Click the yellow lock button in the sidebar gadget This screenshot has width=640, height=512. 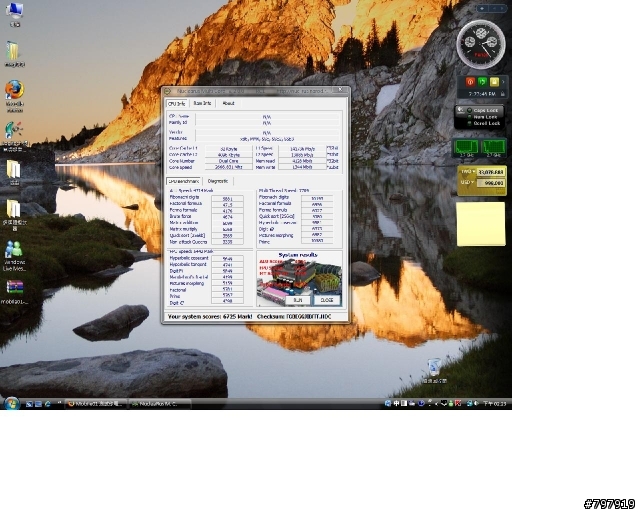(x=494, y=82)
